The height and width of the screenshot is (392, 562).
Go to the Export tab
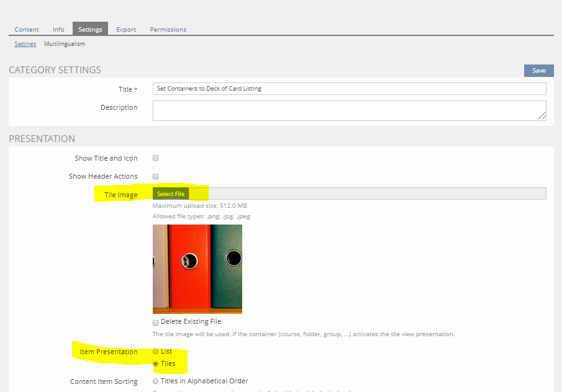pyautogui.click(x=126, y=29)
